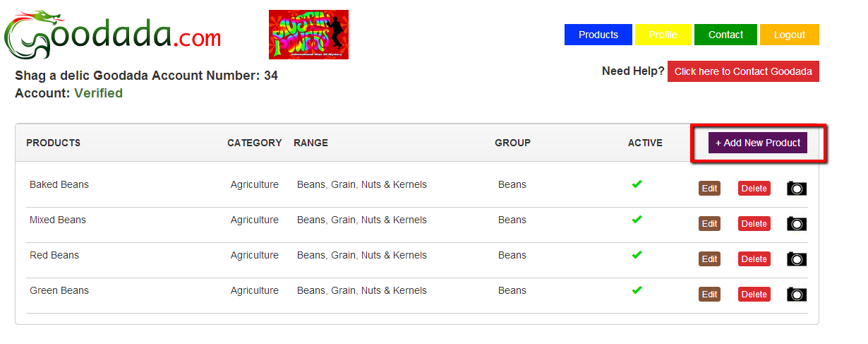868x344 pixels.
Task: Click the camera icon for Baked Beans
Action: pos(796,189)
